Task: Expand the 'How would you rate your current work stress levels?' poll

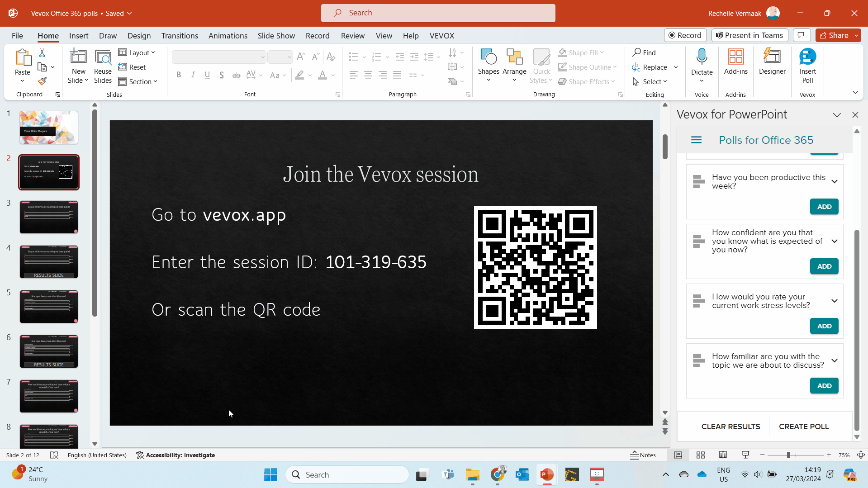Action: [835, 300]
